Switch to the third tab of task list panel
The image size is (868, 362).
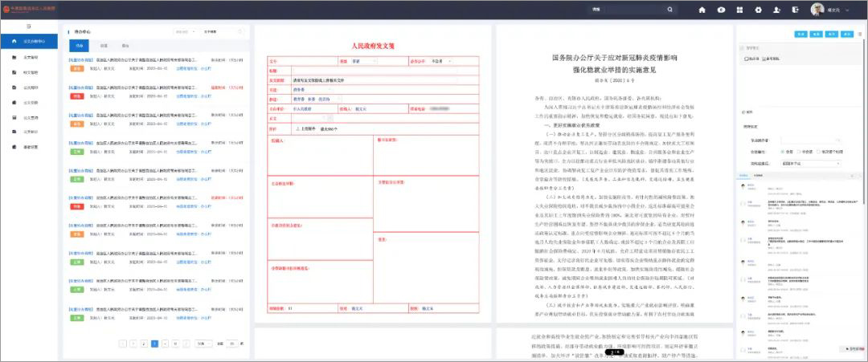pyautogui.click(x=125, y=45)
